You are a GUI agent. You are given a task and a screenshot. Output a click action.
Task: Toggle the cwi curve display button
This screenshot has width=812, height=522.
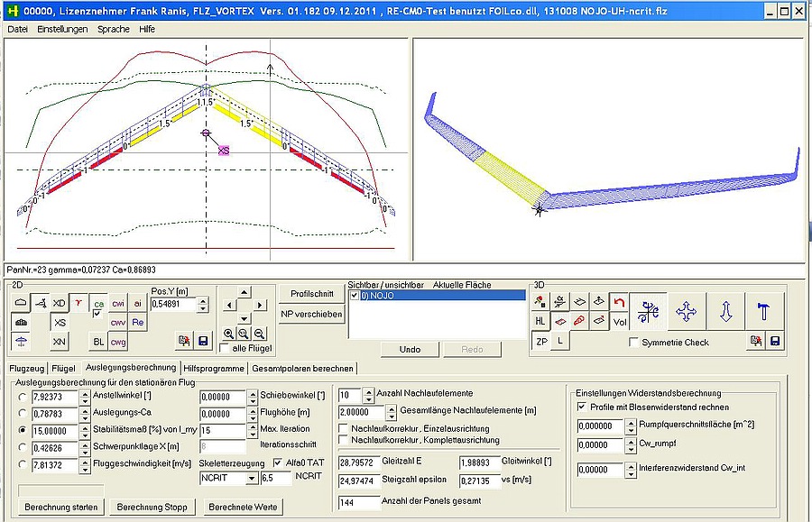tap(118, 304)
